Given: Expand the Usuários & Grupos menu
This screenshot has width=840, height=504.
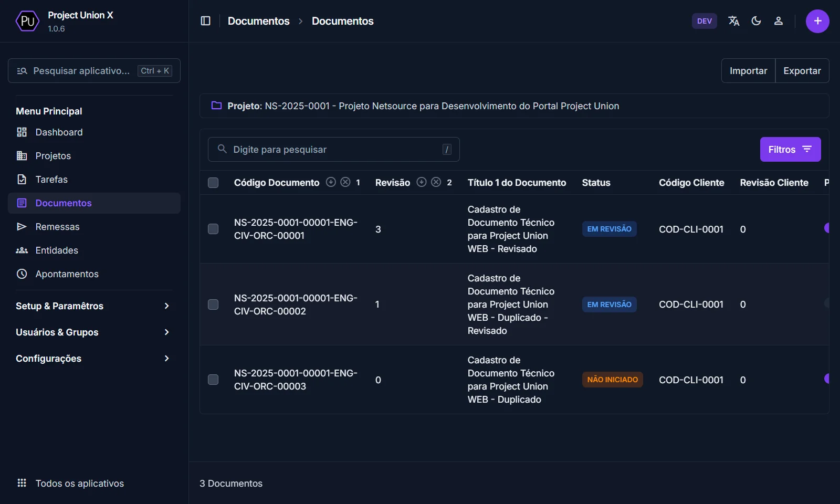Looking at the screenshot, I should pos(93,332).
